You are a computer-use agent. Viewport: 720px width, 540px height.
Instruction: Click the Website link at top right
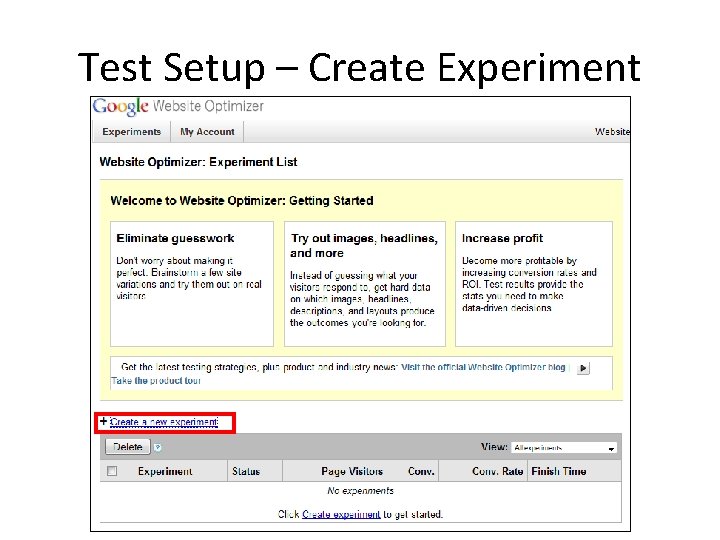pos(612,132)
